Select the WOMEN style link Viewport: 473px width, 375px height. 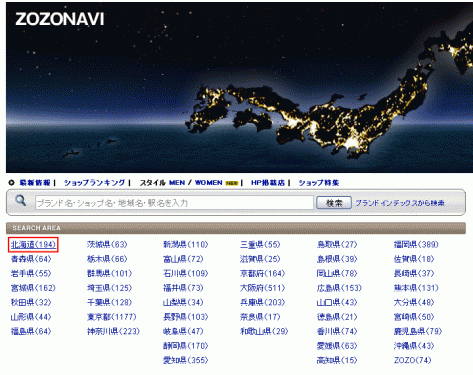tap(208, 183)
